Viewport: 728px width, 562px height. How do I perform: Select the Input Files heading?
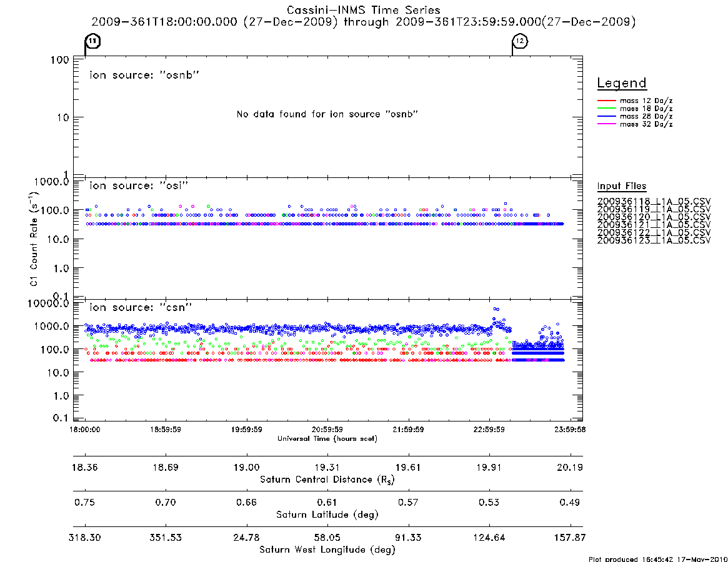(x=622, y=186)
